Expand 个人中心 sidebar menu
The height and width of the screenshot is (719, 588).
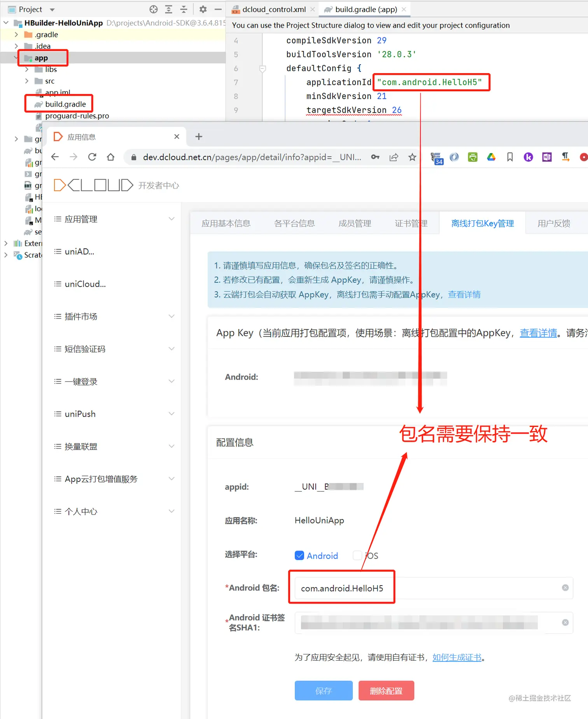pyautogui.click(x=171, y=511)
